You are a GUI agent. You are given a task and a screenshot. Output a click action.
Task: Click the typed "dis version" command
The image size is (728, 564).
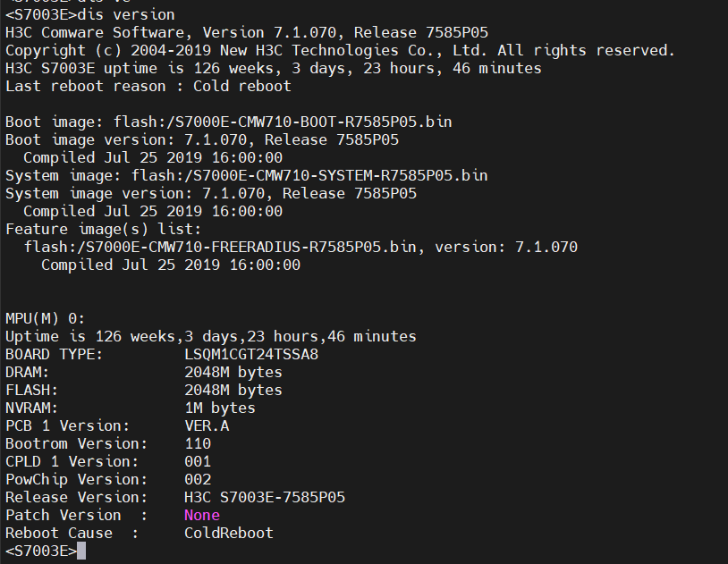[126, 14]
